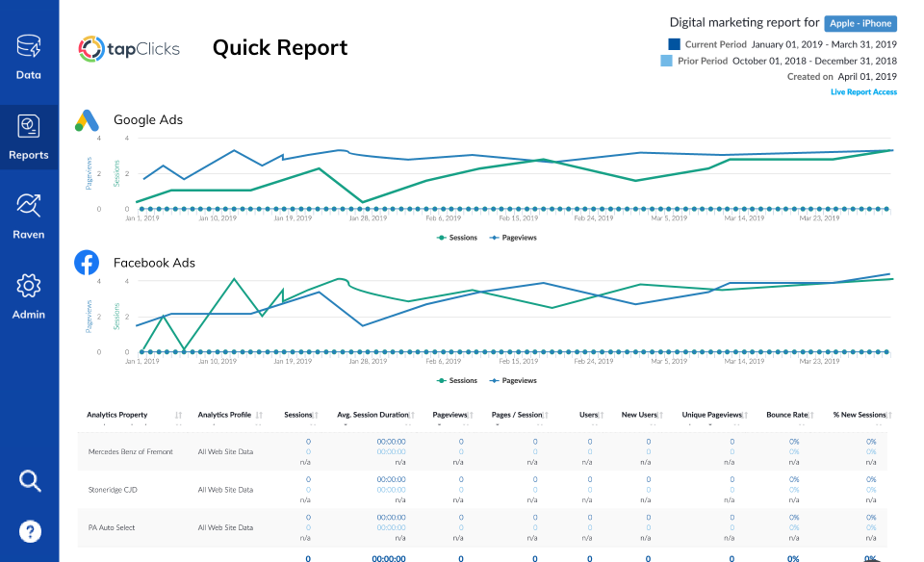Screen dimensions: 924x562
Task: Sort by Avg. Session Duration via its sort icon
Action: click(x=413, y=414)
